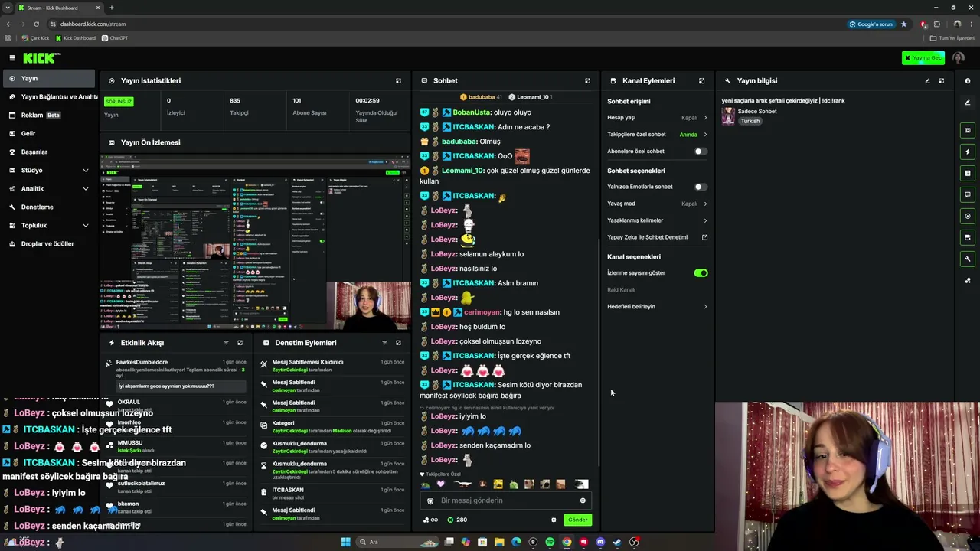Click the ITCBASKAN moderation log entry
The width and height of the screenshot is (980, 551).
click(x=333, y=494)
